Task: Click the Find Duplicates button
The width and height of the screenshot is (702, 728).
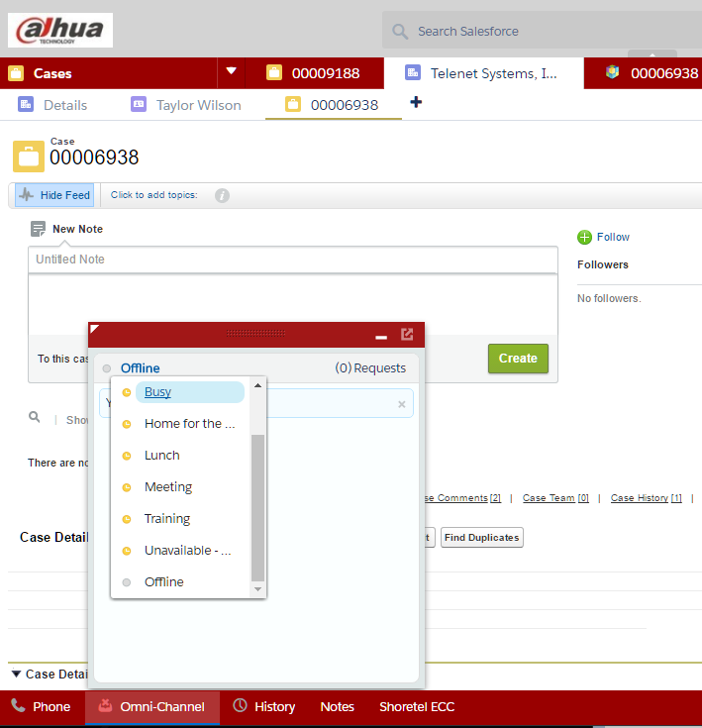Action: click(x=481, y=537)
